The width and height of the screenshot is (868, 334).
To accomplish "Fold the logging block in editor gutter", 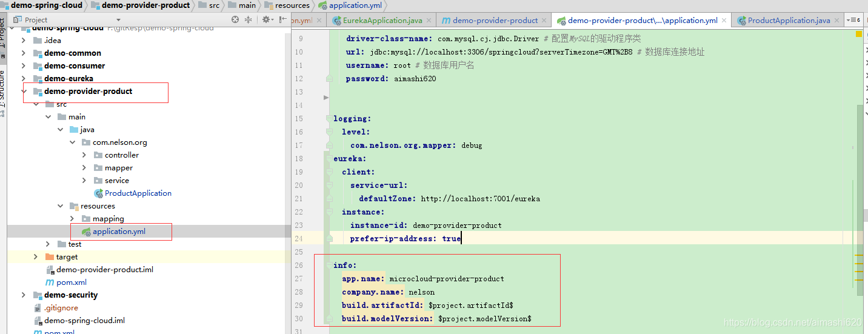I will click(329, 119).
